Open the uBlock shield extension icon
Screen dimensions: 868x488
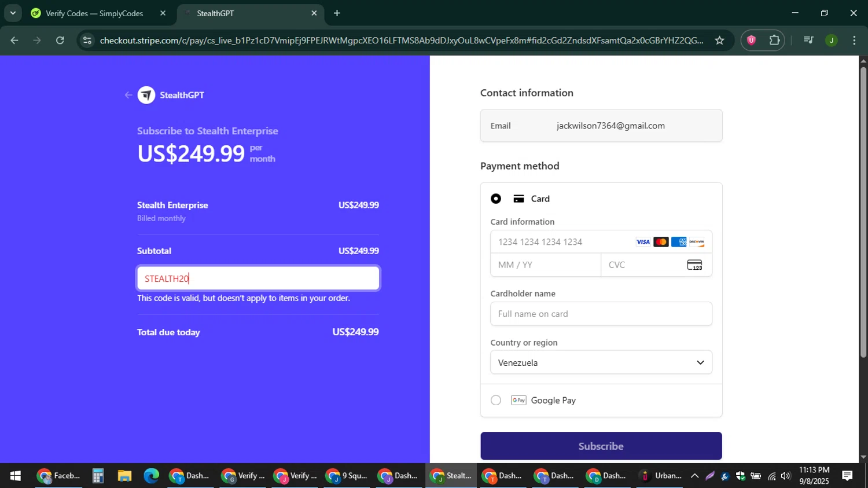pos(751,40)
